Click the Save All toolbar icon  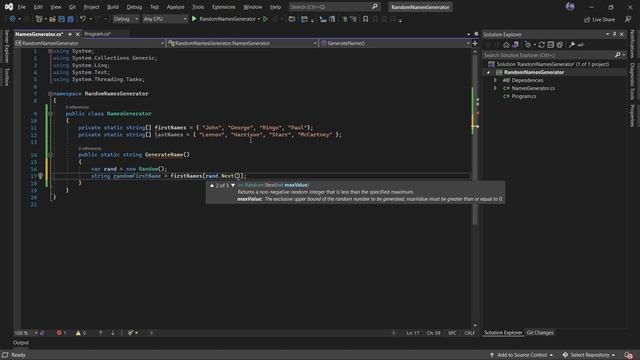(x=70, y=19)
